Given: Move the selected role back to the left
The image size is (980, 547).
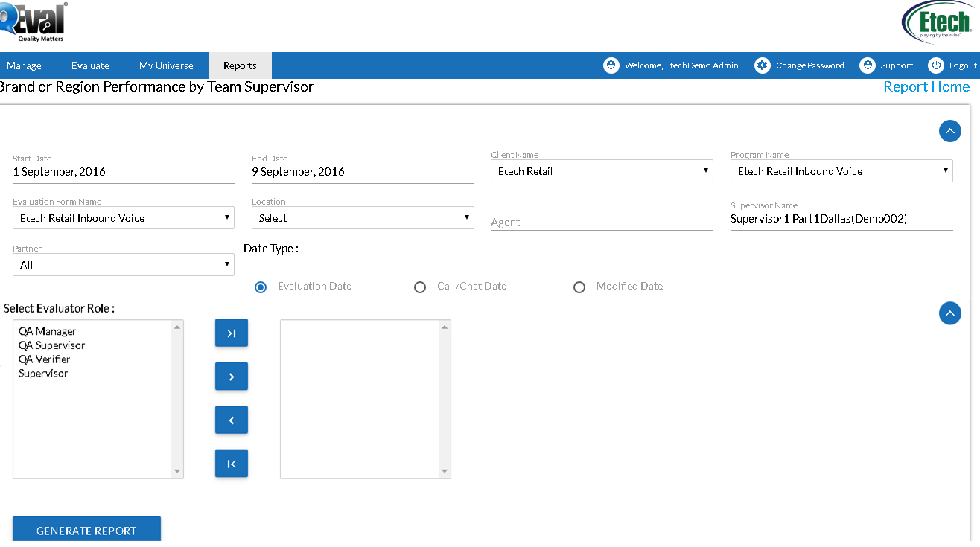Looking at the screenshot, I should (232, 420).
